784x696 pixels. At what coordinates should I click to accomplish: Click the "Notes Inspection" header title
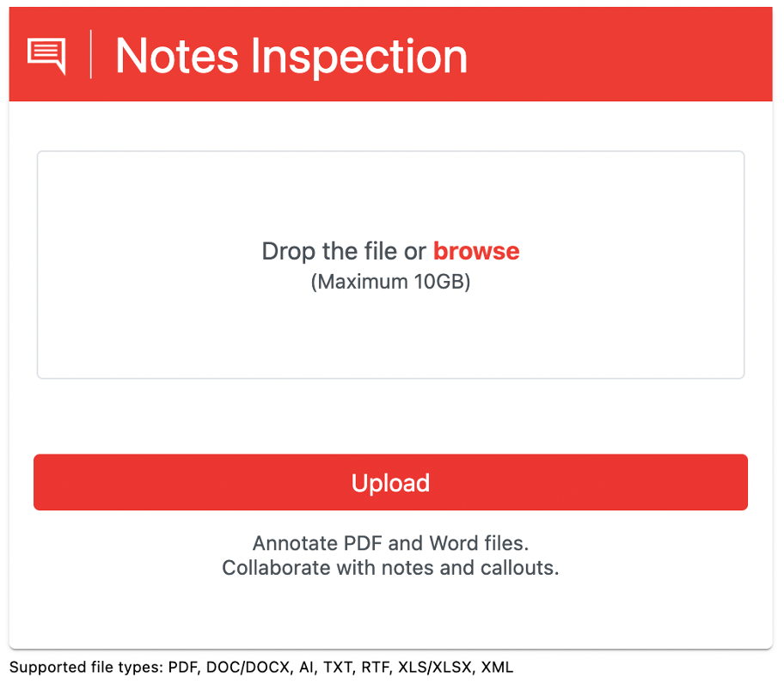coord(291,56)
